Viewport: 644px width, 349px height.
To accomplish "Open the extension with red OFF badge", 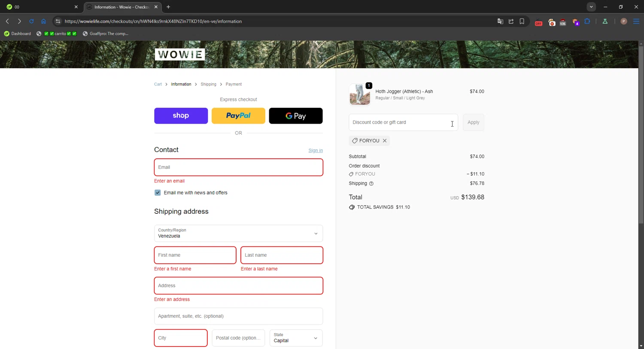I will (x=538, y=22).
